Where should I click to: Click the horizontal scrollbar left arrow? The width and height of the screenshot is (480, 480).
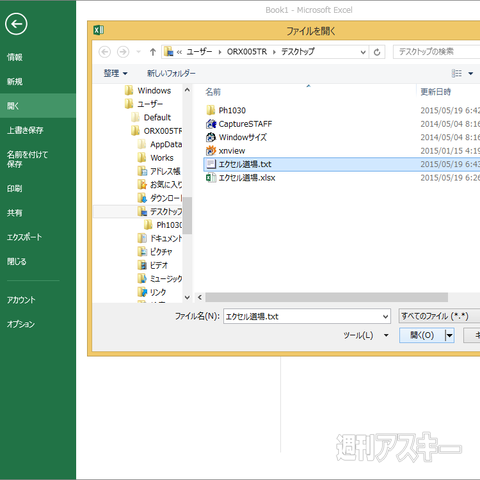coord(200,297)
